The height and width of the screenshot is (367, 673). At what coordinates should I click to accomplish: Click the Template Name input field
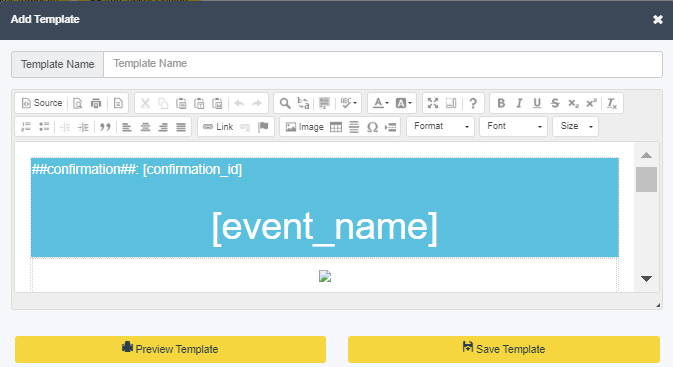click(383, 64)
